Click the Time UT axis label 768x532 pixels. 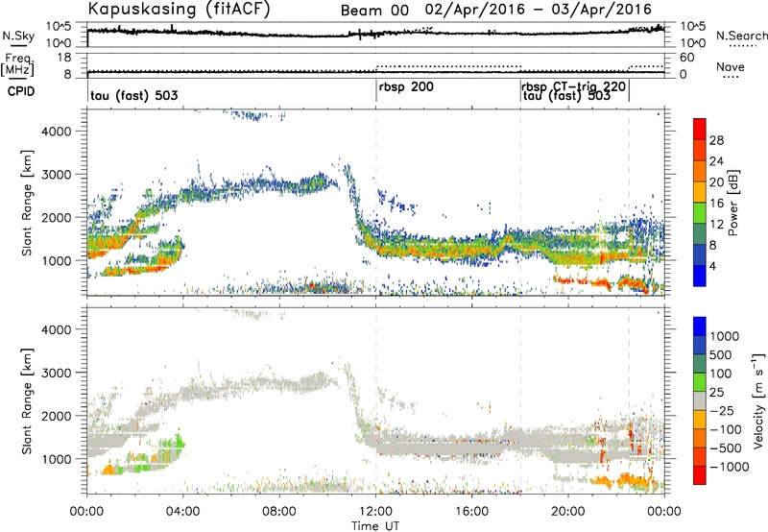pos(375,526)
